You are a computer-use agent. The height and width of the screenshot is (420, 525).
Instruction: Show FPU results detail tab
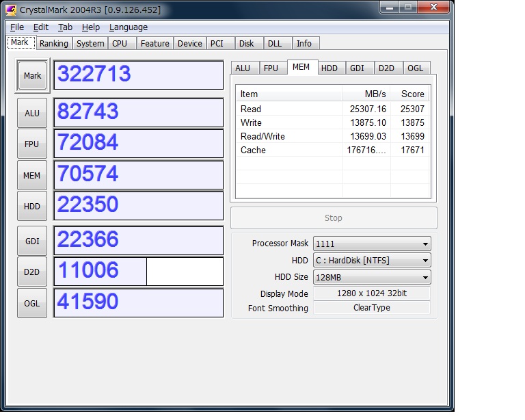[273, 68]
